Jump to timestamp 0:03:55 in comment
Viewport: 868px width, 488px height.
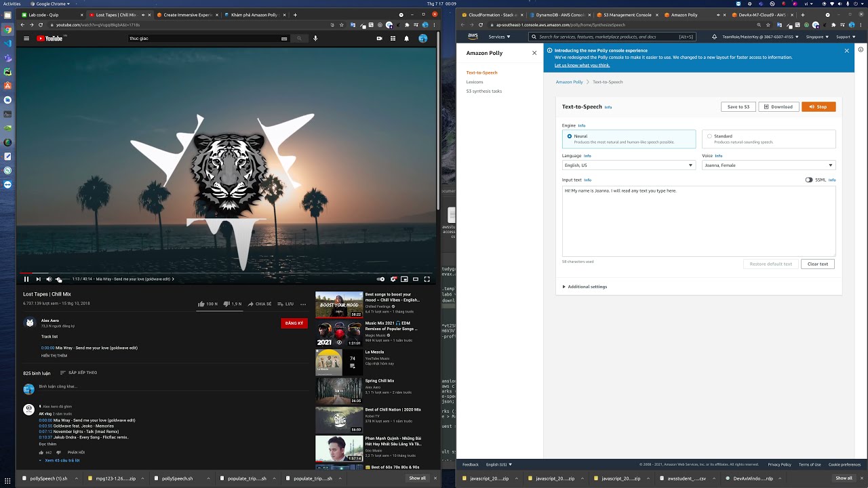pos(45,426)
